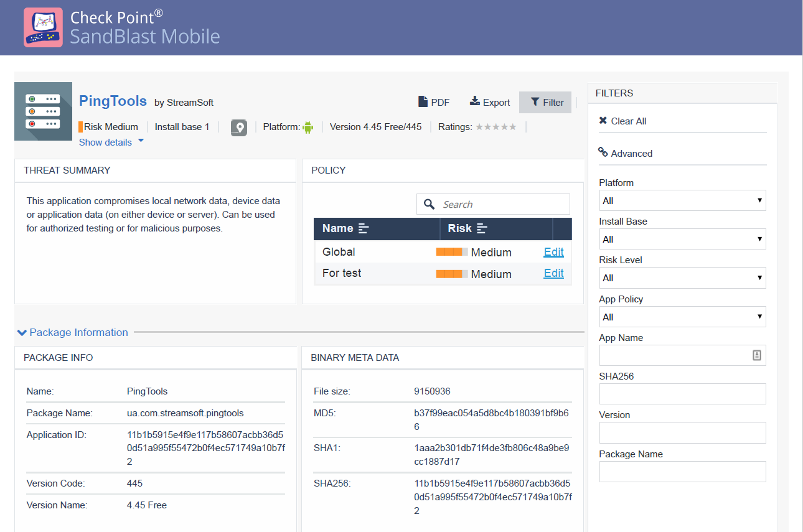Click the THREAT SUMMARY panel heading
Viewport: 803px width, 532px height.
click(67, 170)
